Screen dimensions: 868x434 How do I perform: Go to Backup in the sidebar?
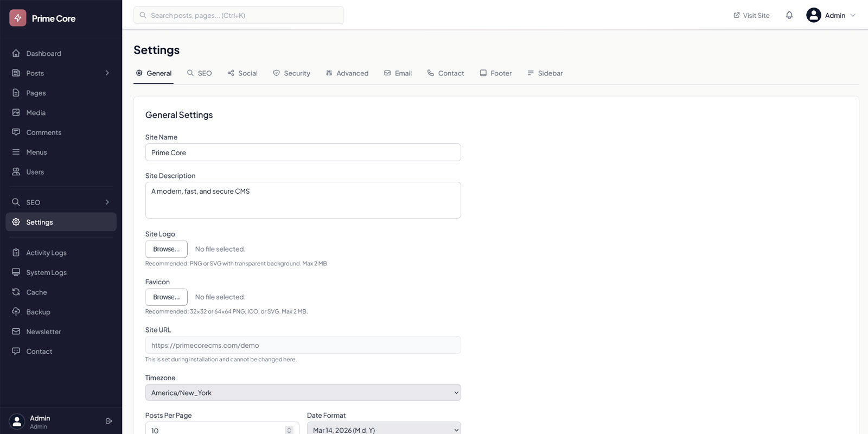pyautogui.click(x=38, y=312)
